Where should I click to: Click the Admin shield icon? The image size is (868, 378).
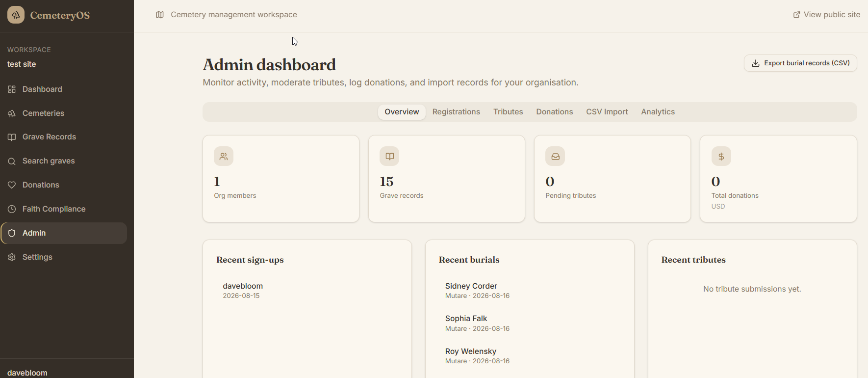click(x=12, y=233)
